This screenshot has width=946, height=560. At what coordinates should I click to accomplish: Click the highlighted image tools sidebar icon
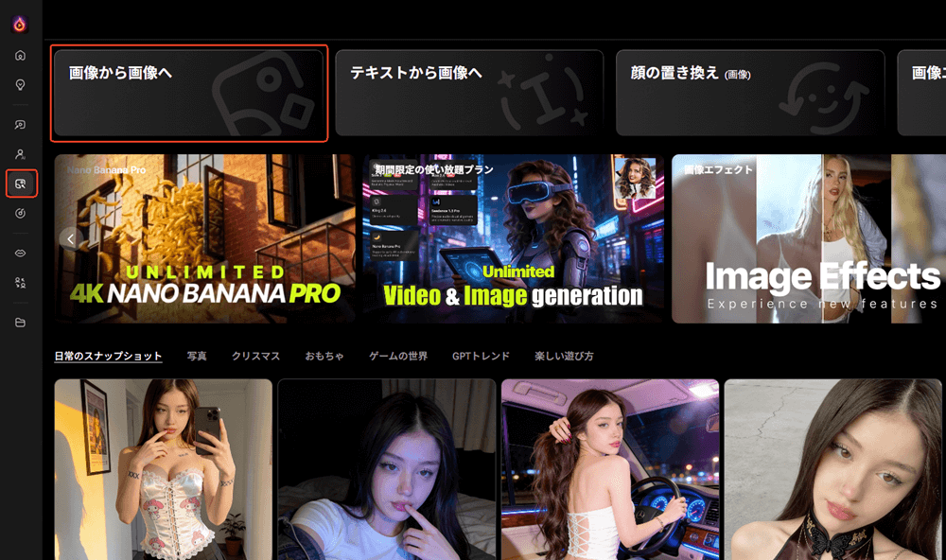tap(21, 184)
